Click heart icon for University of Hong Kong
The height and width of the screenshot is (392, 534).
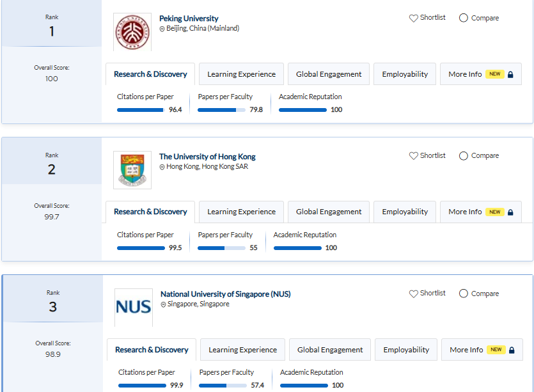coord(413,155)
